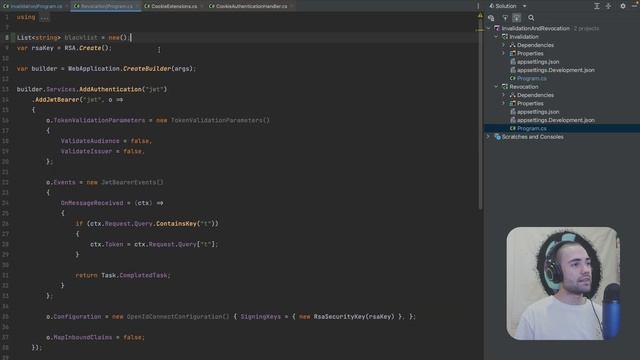
Task: Click ValidateAudience property in the code
Action: pos(90,141)
